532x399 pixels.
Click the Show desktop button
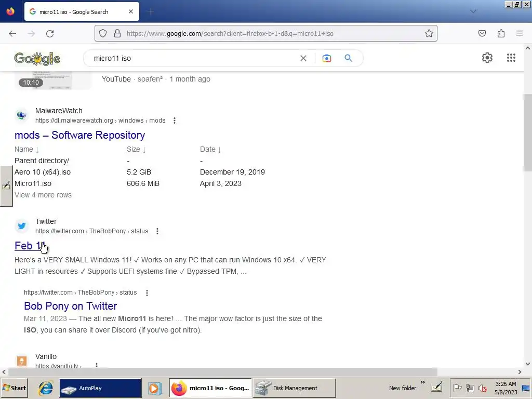click(x=526, y=388)
